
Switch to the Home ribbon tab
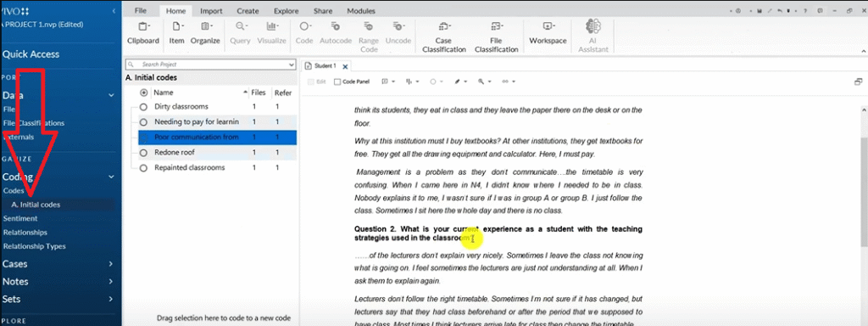pyautogui.click(x=176, y=11)
